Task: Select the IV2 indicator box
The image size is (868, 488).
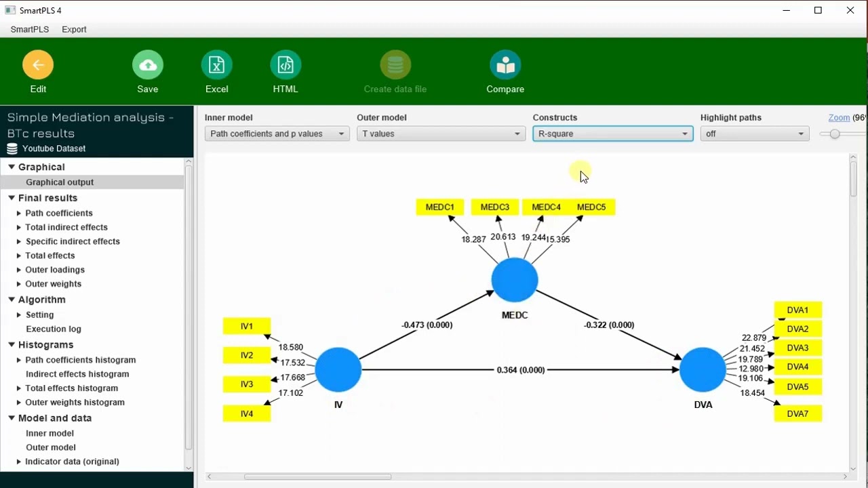Action: click(x=247, y=355)
